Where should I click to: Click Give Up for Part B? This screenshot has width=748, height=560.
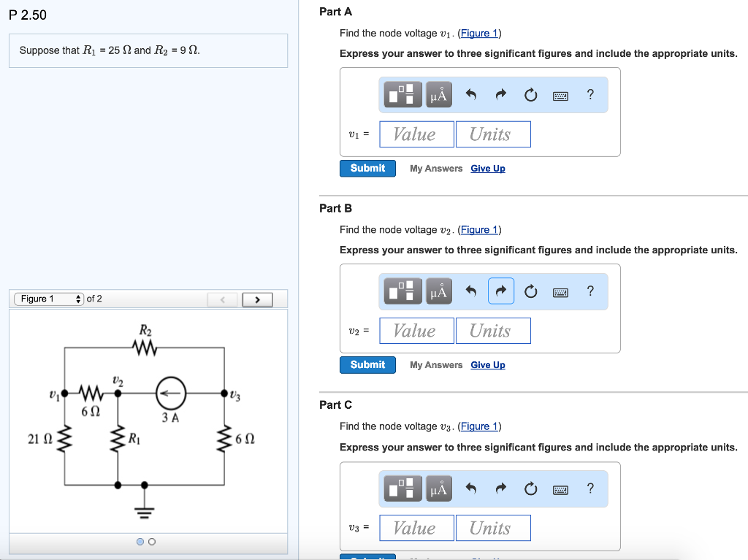pos(487,364)
